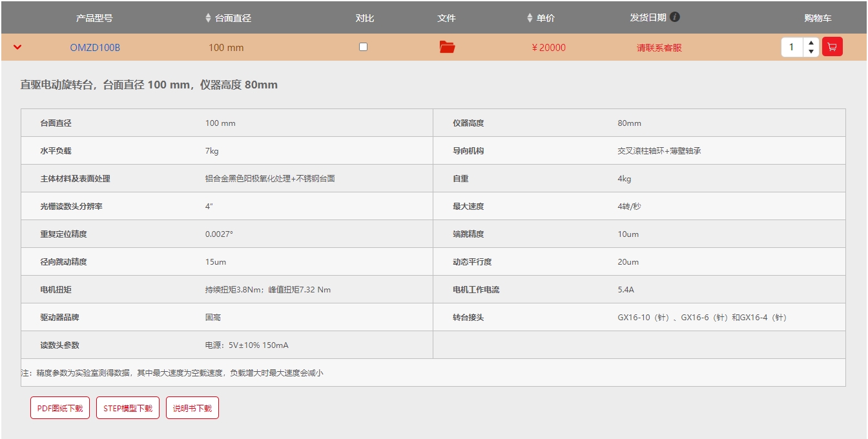Select the 购物车 column header
This screenshot has width=868, height=439.
click(x=818, y=18)
